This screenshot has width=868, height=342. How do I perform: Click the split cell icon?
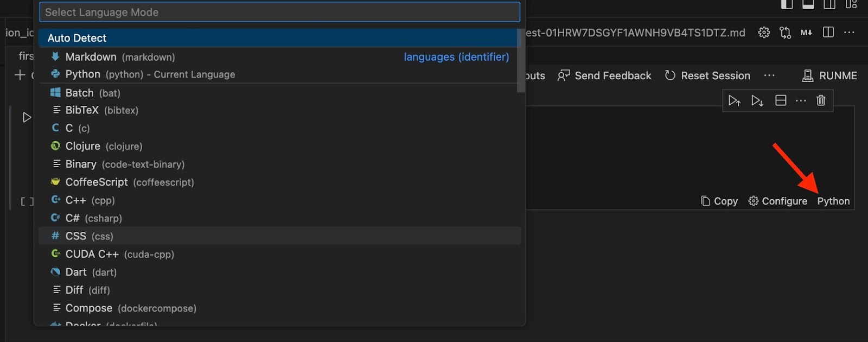pos(781,100)
